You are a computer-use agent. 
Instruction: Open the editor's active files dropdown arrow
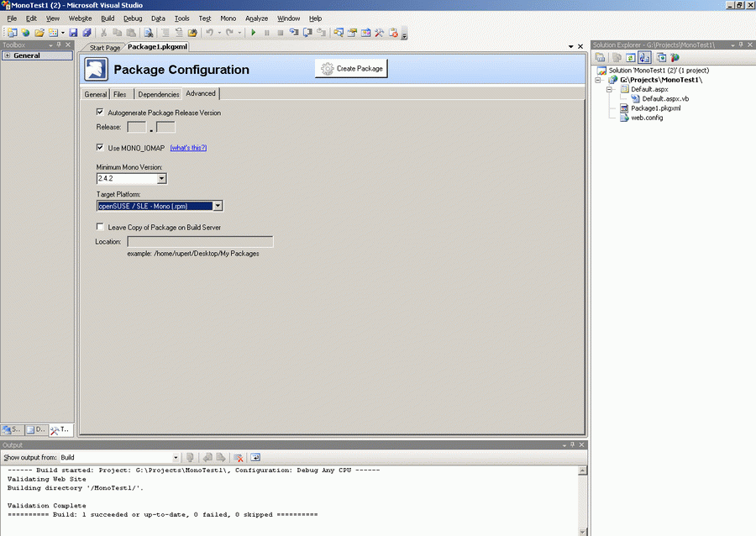(571, 47)
